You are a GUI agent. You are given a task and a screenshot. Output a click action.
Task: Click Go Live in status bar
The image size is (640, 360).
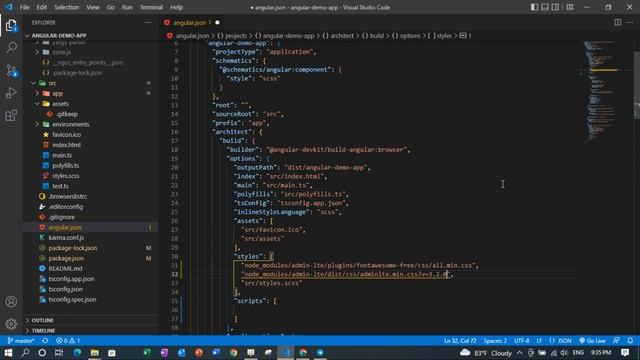(x=592, y=340)
